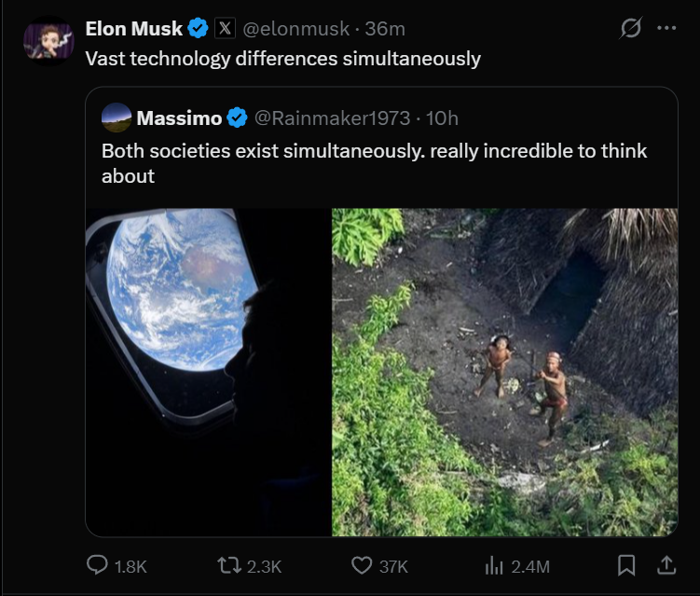Click the blue verified badge beside Elon Musk
Image resolution: width=700 pixels, height=596 pixels.
(199, 28)
